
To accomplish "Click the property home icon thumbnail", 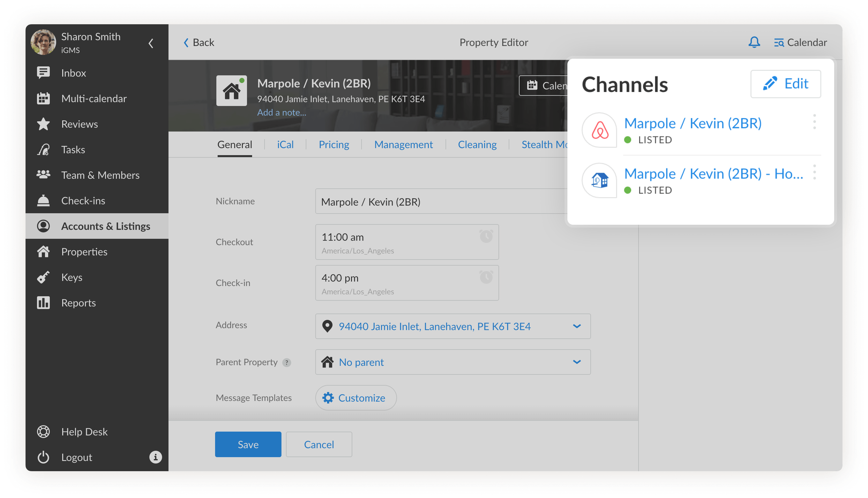I will pyautogui.click(x=231, y=91).
